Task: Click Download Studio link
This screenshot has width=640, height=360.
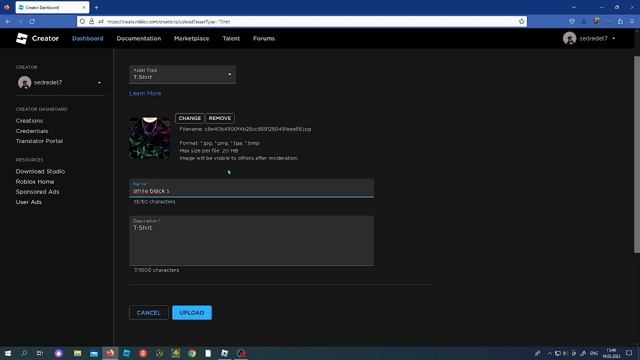Action: click(40, 171)
